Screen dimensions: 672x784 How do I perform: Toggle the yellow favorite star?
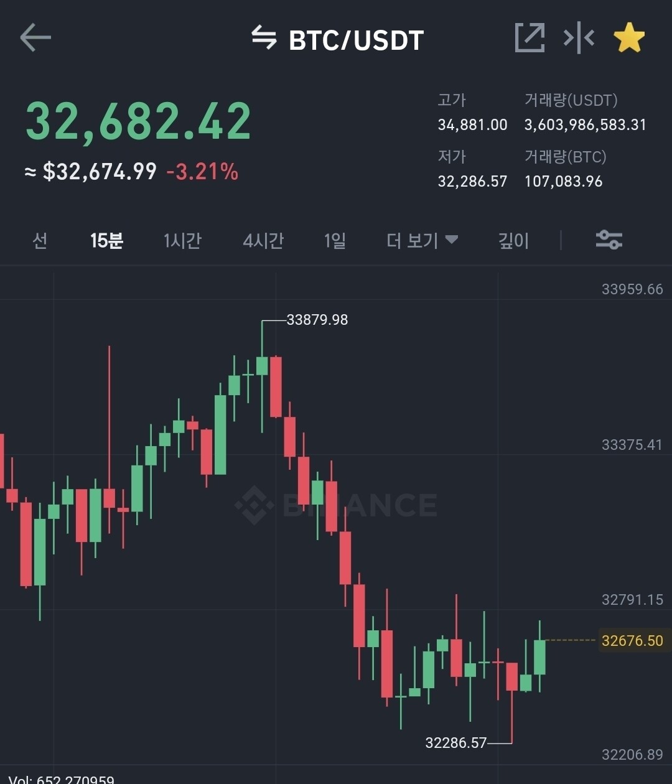[x=629, y=39]
